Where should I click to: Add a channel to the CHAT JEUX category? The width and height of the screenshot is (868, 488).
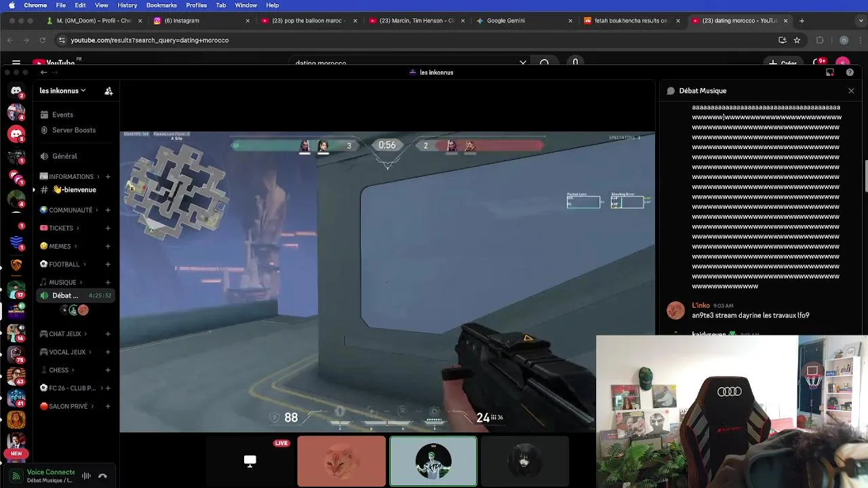(108, 334)
